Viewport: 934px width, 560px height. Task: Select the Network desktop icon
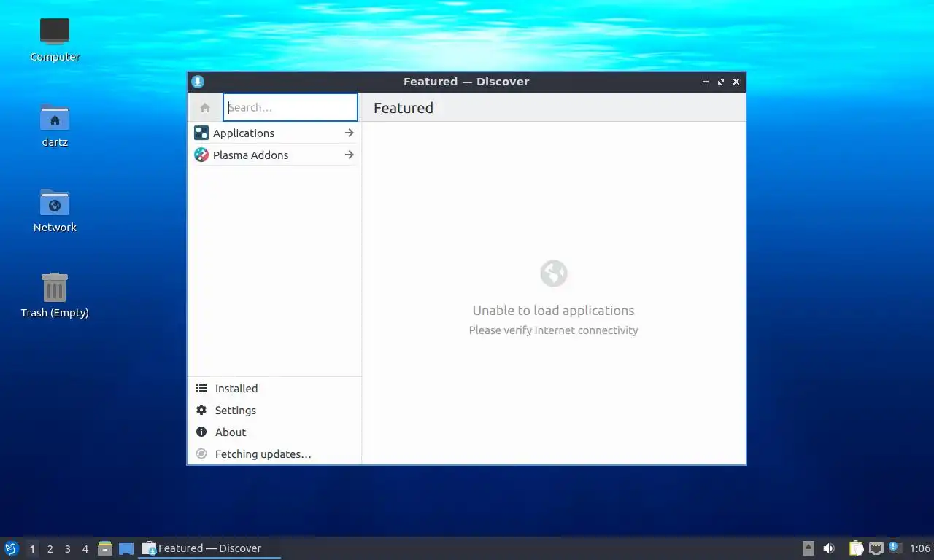coord(55,211)
